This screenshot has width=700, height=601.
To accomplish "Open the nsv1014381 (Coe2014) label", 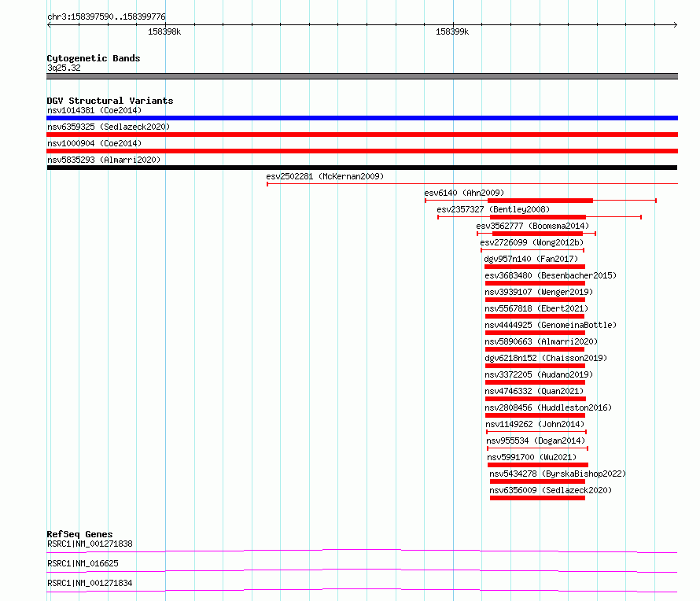I will (94, 110).
